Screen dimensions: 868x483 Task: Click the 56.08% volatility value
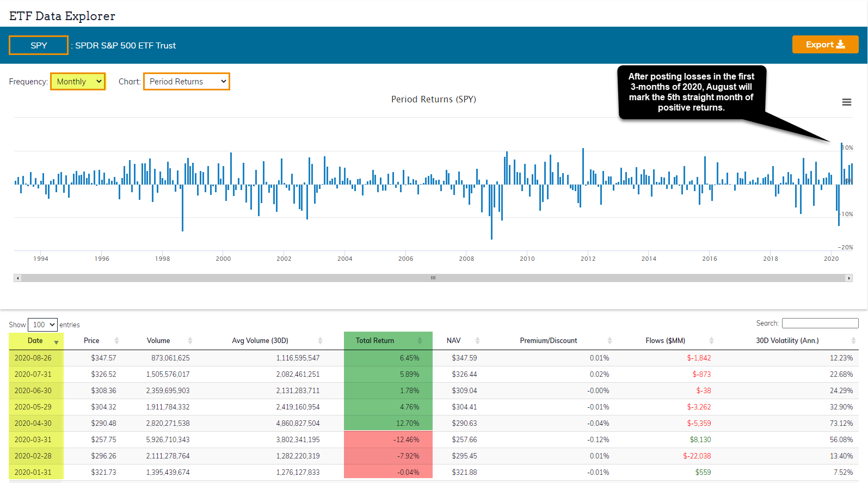click(841, 439)
